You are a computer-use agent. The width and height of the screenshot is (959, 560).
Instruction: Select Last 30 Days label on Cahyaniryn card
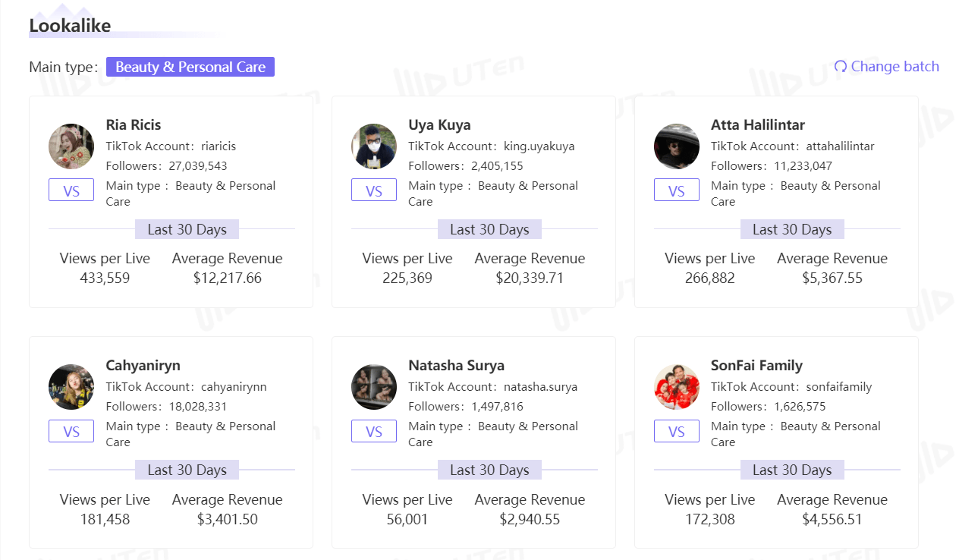pyautogui.click(x=187, y=470)
